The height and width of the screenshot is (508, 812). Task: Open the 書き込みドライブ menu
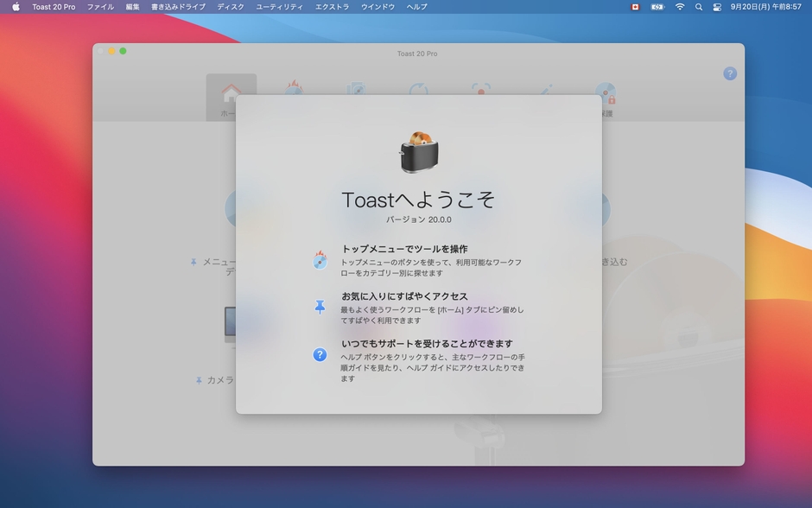[x=178, y=7]
